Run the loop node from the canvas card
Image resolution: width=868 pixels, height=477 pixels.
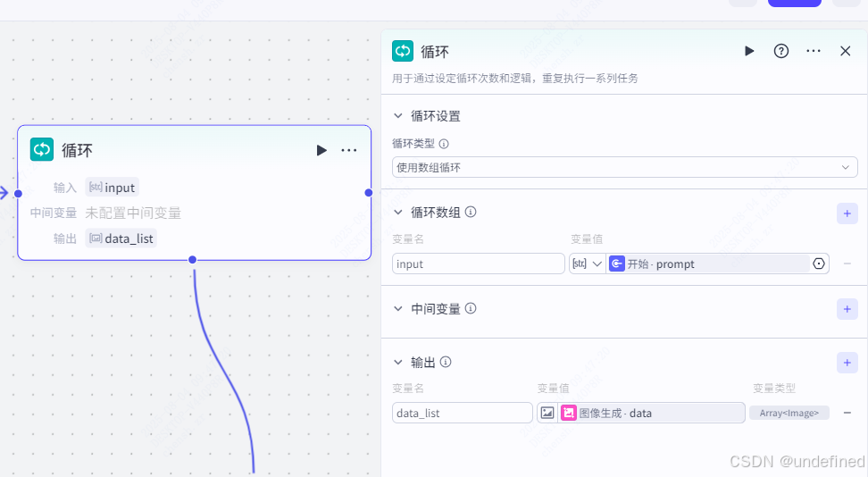(x=321, y=150)
